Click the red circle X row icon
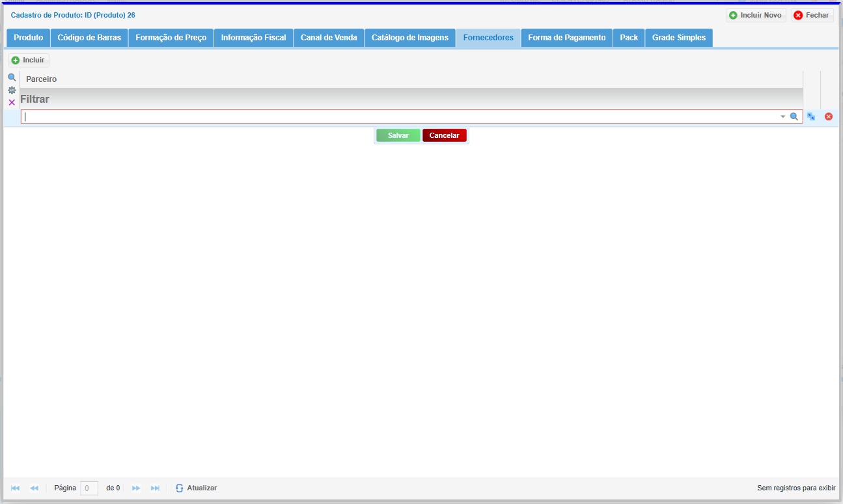This screenshot has width=843, height=504. pyautogui.click(x=829, y=116)
